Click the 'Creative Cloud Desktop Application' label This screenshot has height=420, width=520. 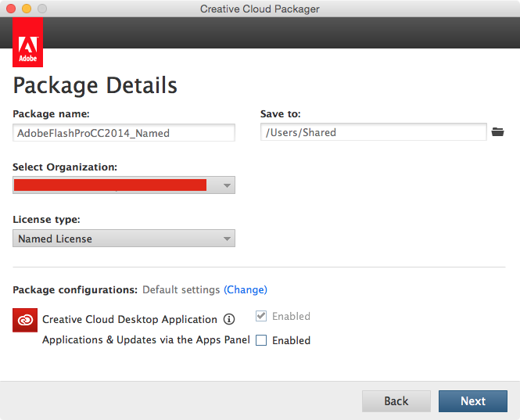130,319
